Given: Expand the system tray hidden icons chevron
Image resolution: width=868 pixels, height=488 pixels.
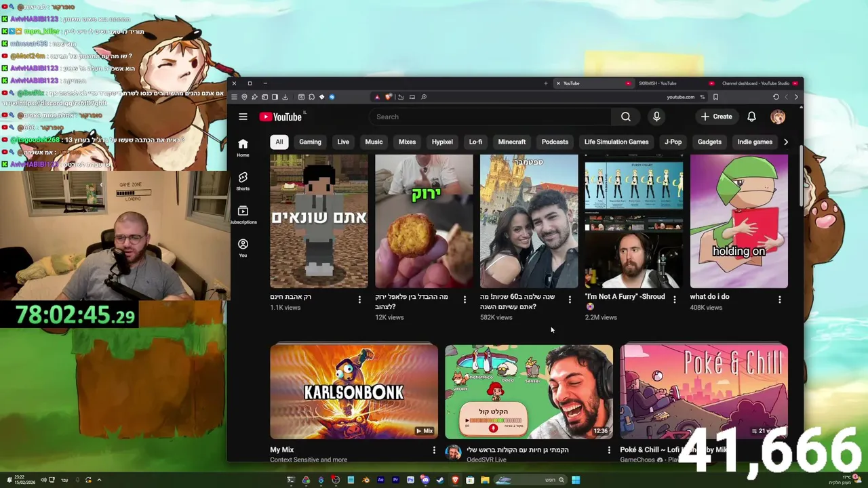Looking at the screenshot, I should 99,480.
